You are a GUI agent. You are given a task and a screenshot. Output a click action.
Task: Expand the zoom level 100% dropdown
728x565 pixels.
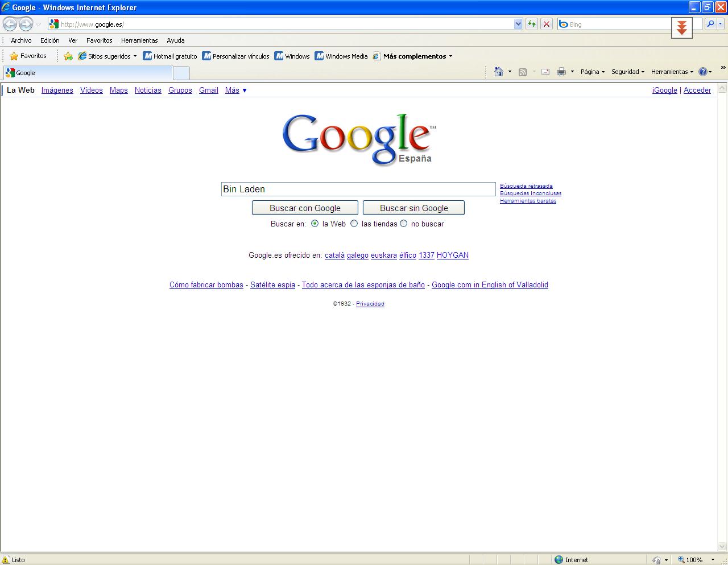click(x=713, y=560)
